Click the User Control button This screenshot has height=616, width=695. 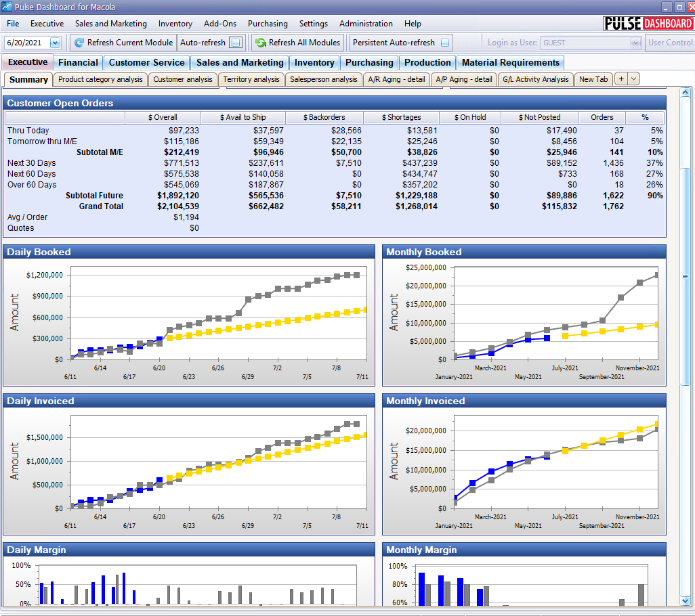point(669,43)
